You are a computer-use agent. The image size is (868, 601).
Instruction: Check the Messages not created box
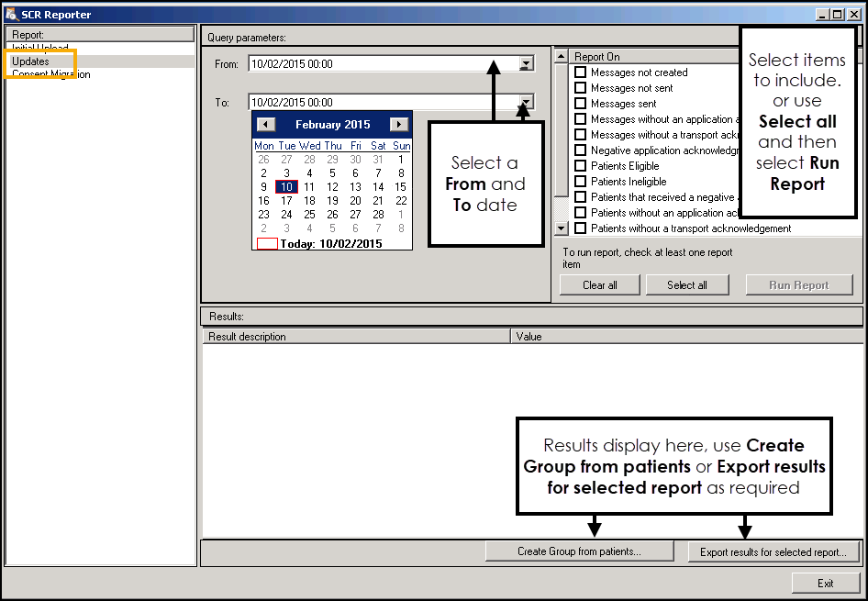pos(580,72)
